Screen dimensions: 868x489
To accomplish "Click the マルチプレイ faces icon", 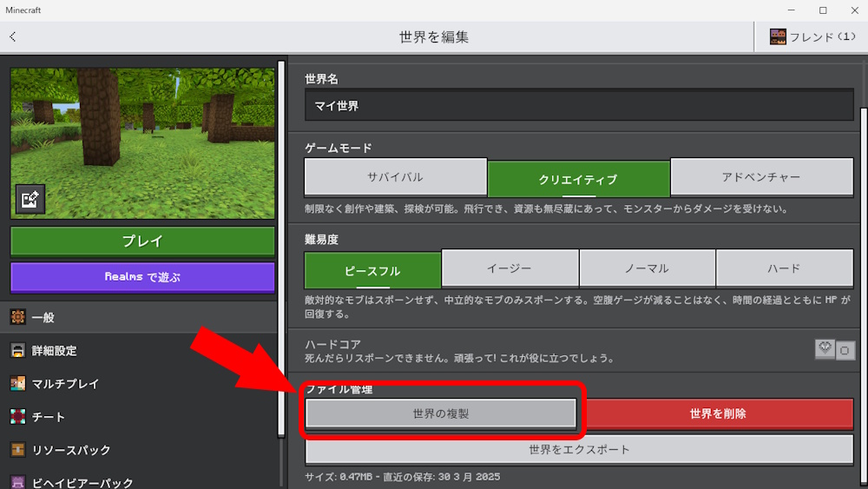I will (x=17, y=383).
